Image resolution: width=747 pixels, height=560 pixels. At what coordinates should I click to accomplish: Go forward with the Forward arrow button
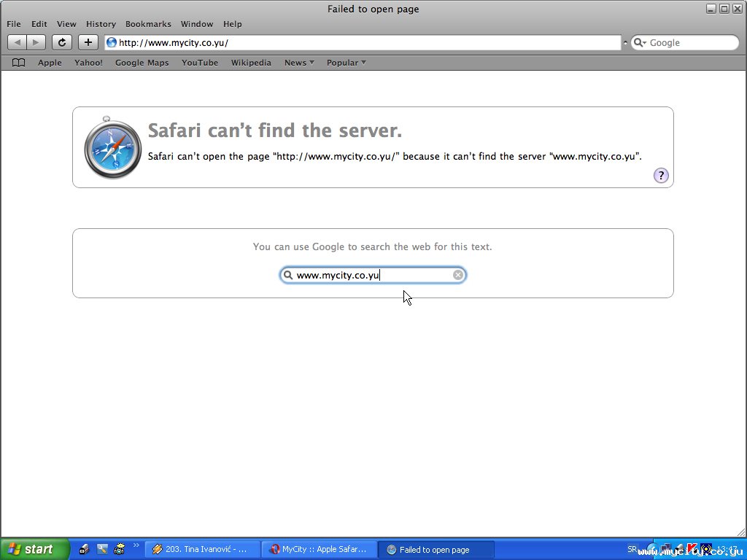pos(36,42)
